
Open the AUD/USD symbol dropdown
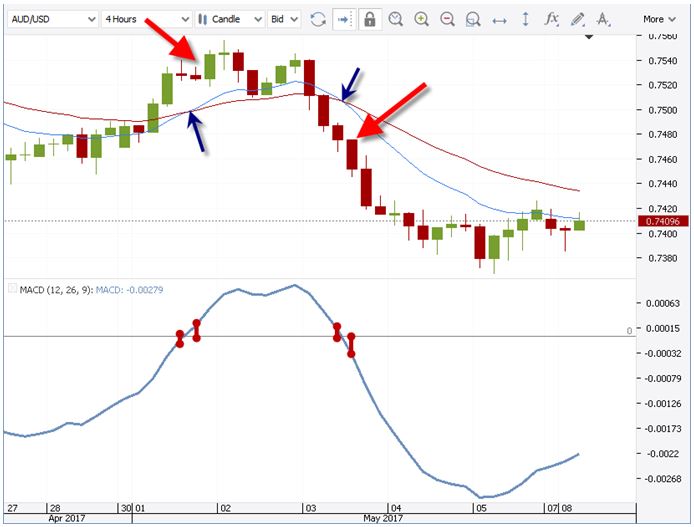(52, 19)
